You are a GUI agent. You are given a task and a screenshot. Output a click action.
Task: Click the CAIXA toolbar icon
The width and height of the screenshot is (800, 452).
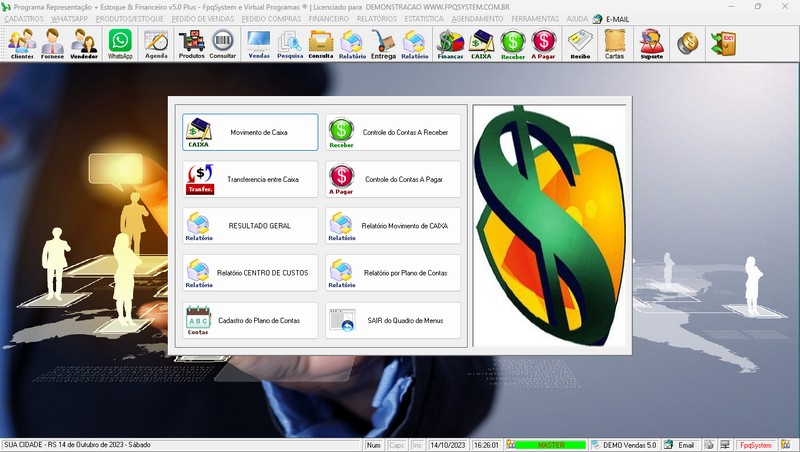click(x=481, y=44)
